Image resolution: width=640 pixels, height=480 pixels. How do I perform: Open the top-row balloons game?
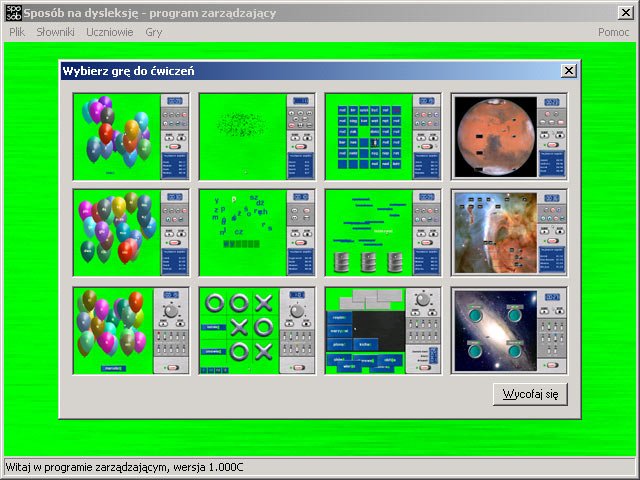131,137
